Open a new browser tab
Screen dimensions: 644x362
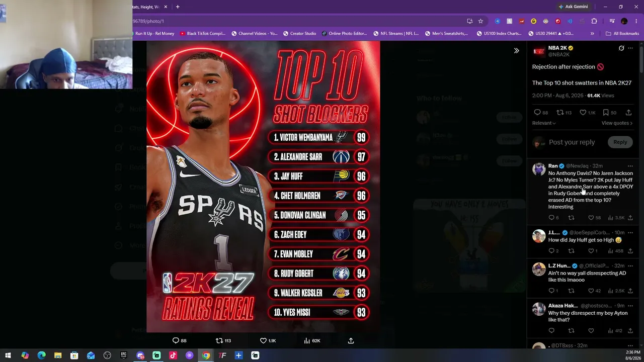pyautogui.click(x=178, y=7)
